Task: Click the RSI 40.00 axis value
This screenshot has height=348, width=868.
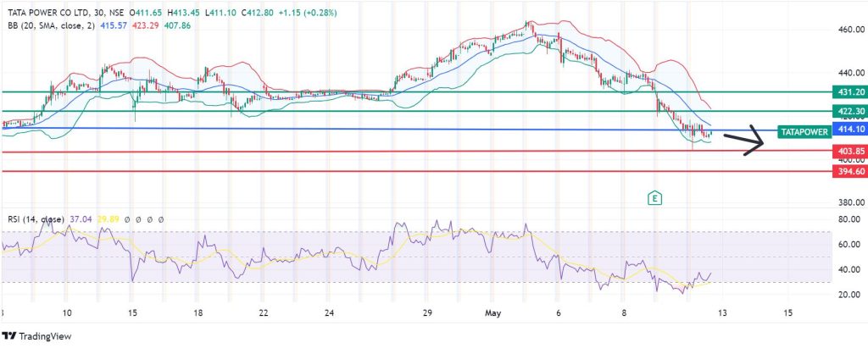Action: (851, 269)
